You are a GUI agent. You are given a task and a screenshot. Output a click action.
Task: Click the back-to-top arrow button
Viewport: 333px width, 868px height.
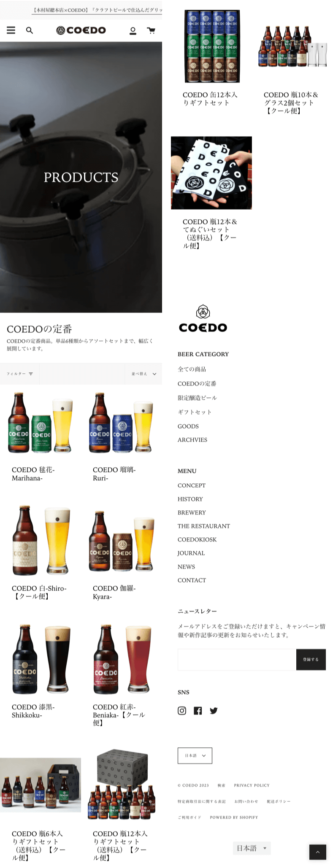coord(318,852)
